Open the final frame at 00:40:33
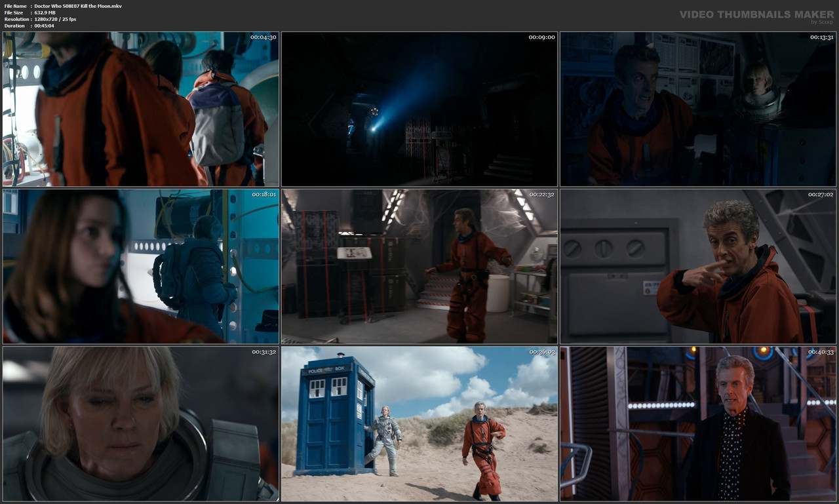Screen dimensions: 839x504 [x=697, y=424]
